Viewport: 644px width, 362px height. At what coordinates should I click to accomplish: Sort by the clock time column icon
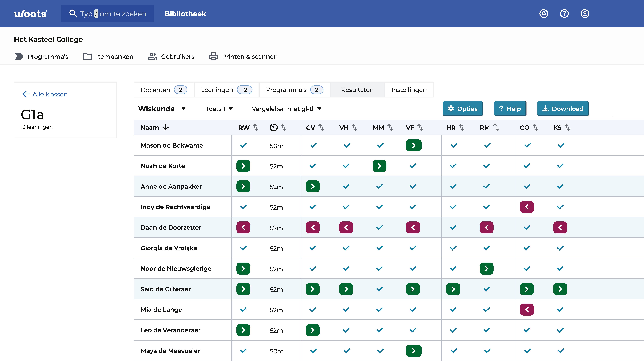click(274, 127)
